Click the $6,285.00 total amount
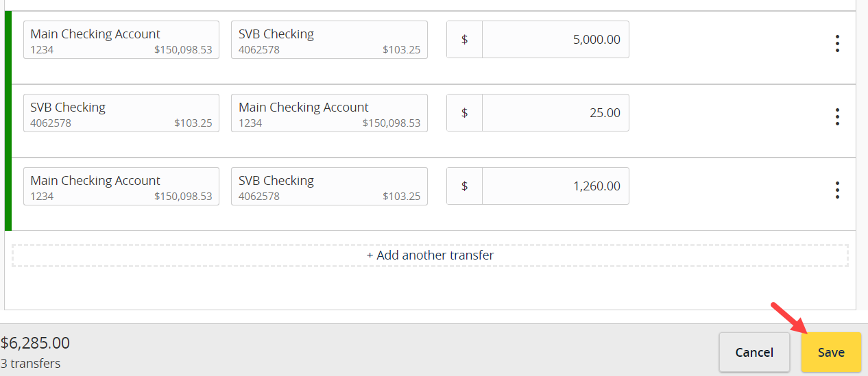Image resolution: width=868 pixels, height=376 pixels. 35,343
